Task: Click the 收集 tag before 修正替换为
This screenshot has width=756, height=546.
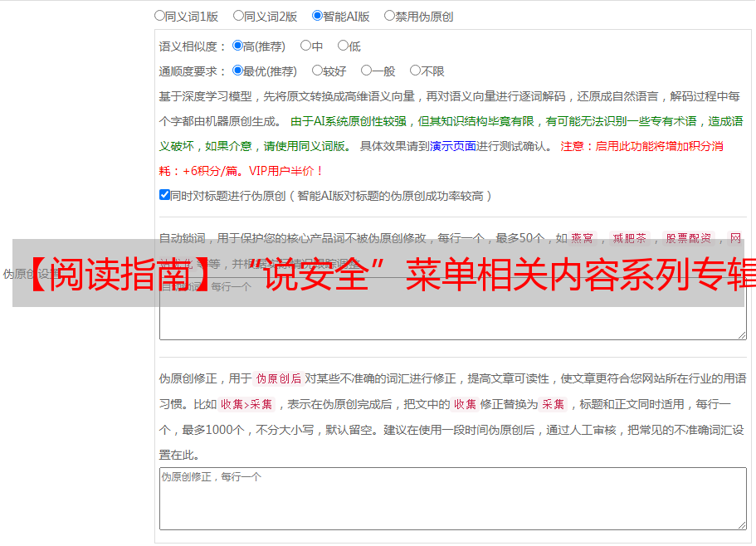Action: click(x=465, y=404)
